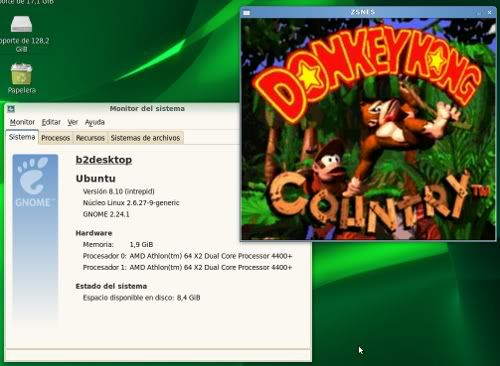Open the Monitor menu
The height and width of the screenshot is (366, 500).
(22, 122)
